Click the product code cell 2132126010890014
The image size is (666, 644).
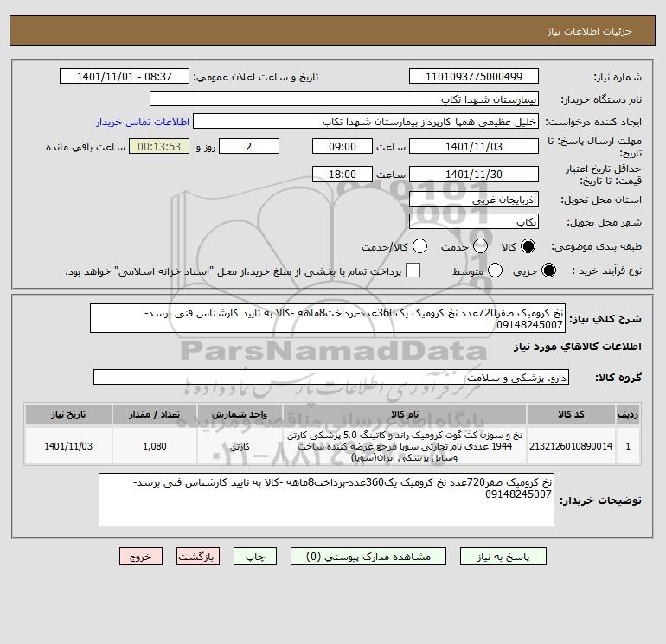(x=571, y=446)
